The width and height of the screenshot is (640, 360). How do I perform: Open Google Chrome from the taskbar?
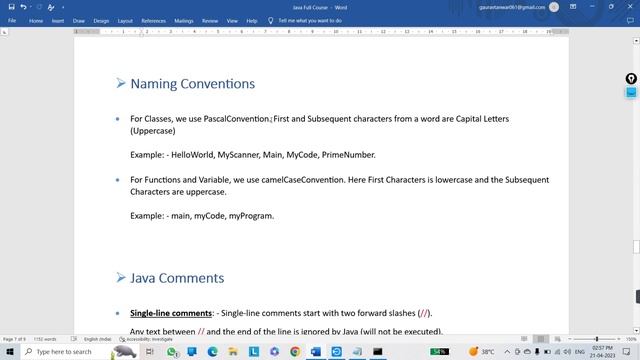295,351
